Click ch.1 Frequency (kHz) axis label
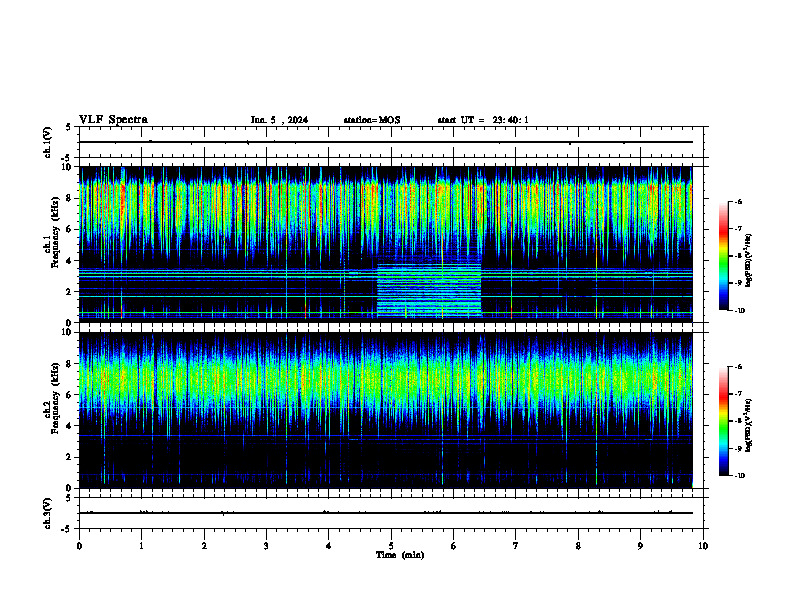The height and width of the screenshot is (612, 792). [51, 231]
